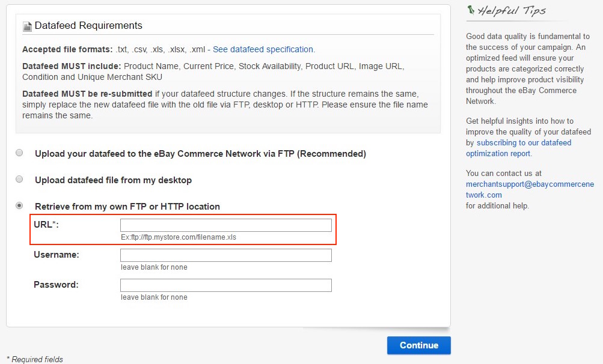The width and height of the screenshot is (603, 364).
Task: Select the FTP upload (Recommended) radio button
Action: point(19,153)
